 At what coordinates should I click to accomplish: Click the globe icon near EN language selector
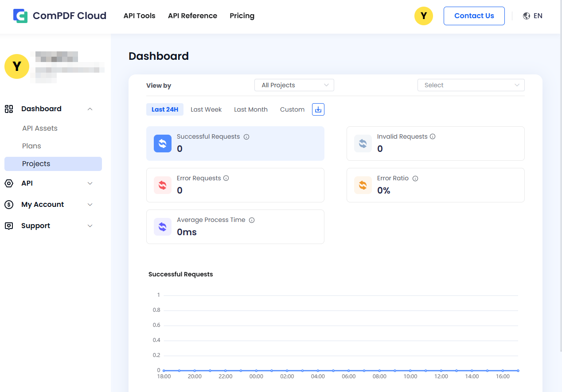coord(526,16)
